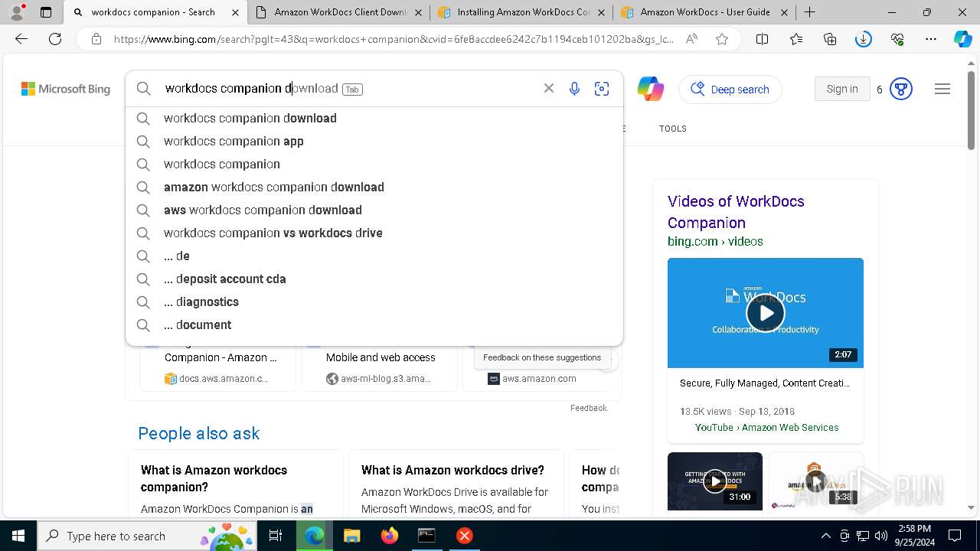The image size is (980, 551).
Task: Open the notifications center icon
Action: point(955,536)
